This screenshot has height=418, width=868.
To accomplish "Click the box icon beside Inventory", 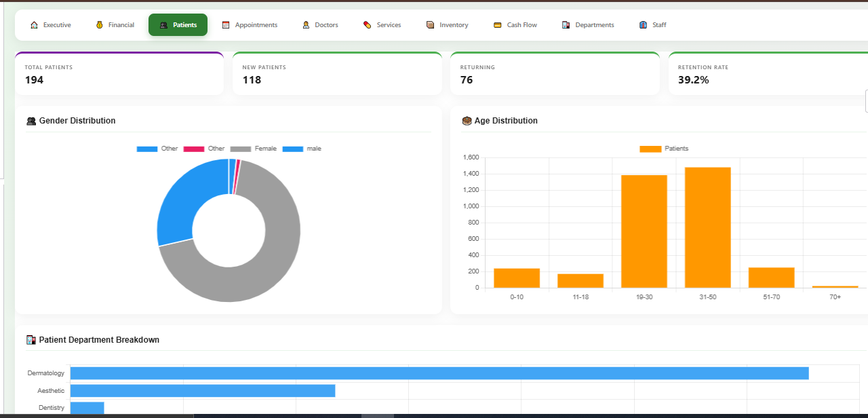I will coord(430,25).
